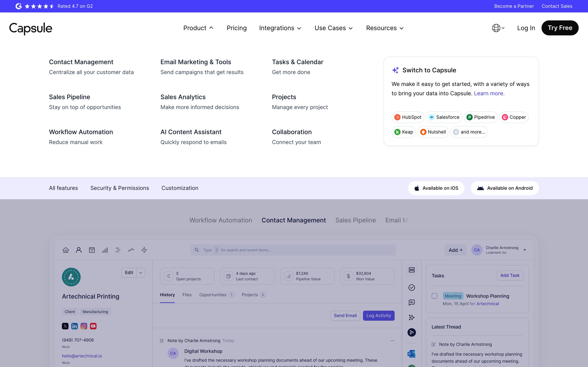Switch to the Files tab
Screen dimensions: 588x367
pos(187,295)
